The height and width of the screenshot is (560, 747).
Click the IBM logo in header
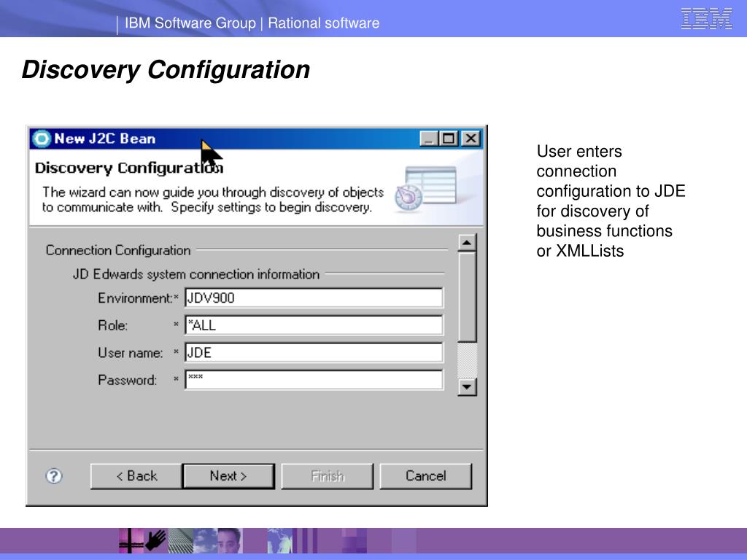(706, 18)
